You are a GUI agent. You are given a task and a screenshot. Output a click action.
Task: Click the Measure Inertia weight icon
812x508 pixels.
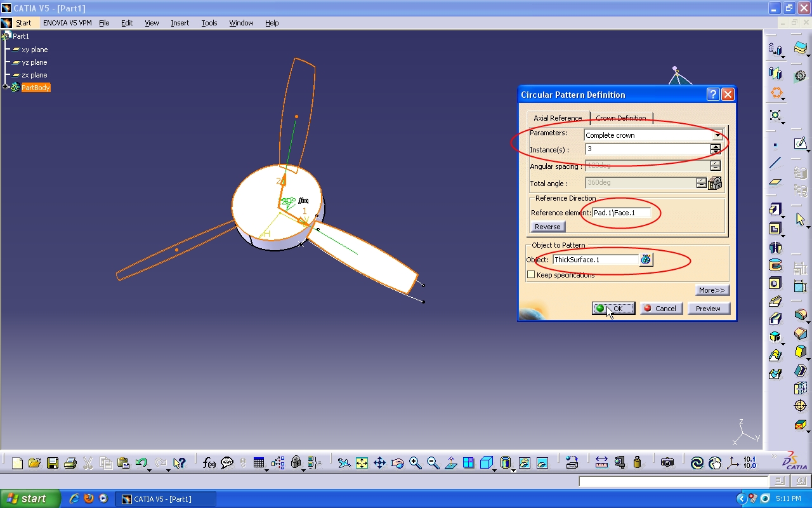[x=637, y=463]
